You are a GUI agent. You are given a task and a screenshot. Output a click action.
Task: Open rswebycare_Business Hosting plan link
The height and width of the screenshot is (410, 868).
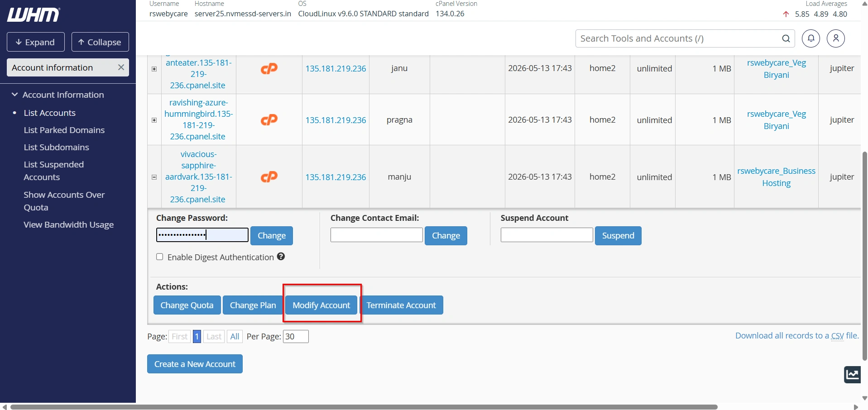tap(777, 177)
